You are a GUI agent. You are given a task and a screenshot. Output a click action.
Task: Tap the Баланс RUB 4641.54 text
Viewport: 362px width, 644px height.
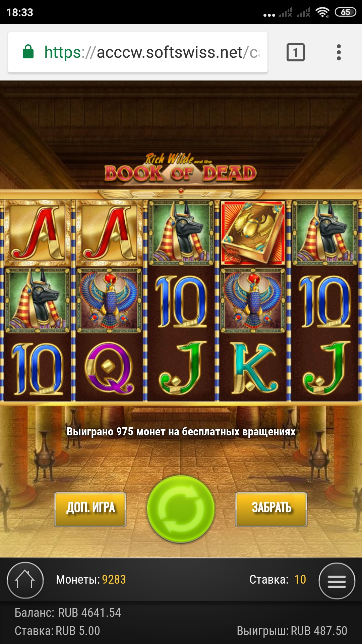coord(68,612)
